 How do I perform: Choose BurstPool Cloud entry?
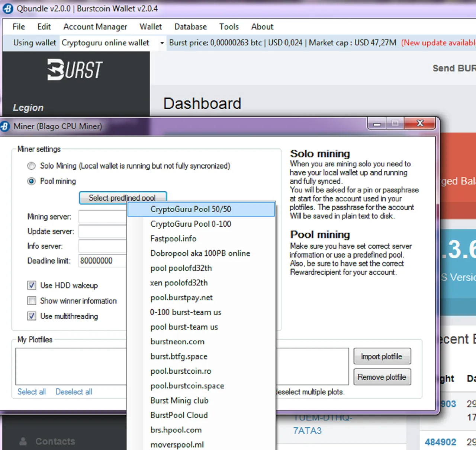pyautogui.click(x=201, y=415)
